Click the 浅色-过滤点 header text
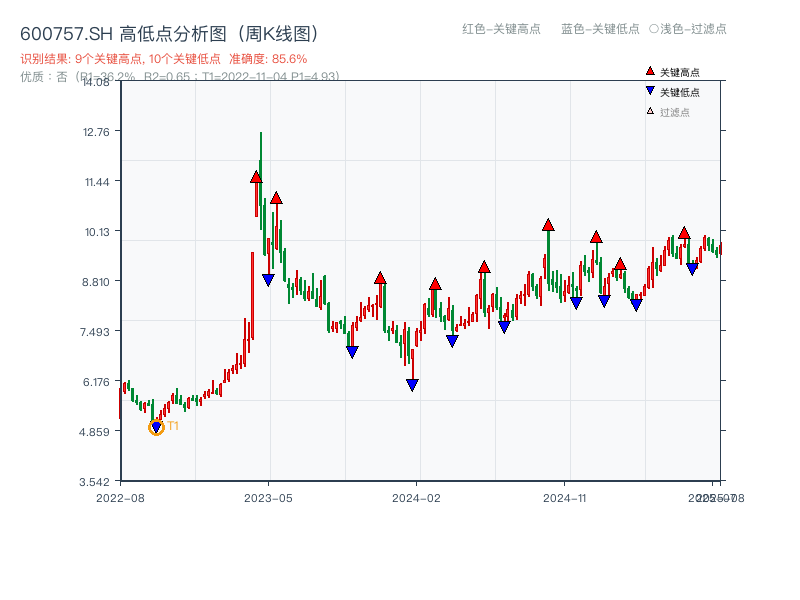 (693, 29)
